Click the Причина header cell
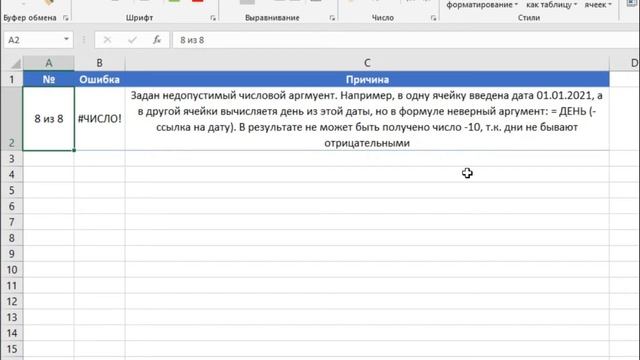Viewport: 640px width, 360px height. pyautogui.click(x=367, y=79)
